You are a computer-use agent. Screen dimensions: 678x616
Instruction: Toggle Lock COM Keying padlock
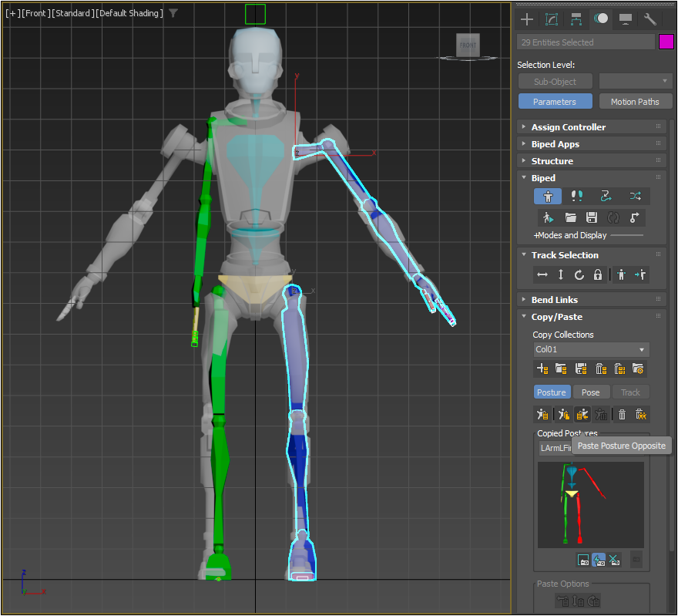[x=598, y=275]
